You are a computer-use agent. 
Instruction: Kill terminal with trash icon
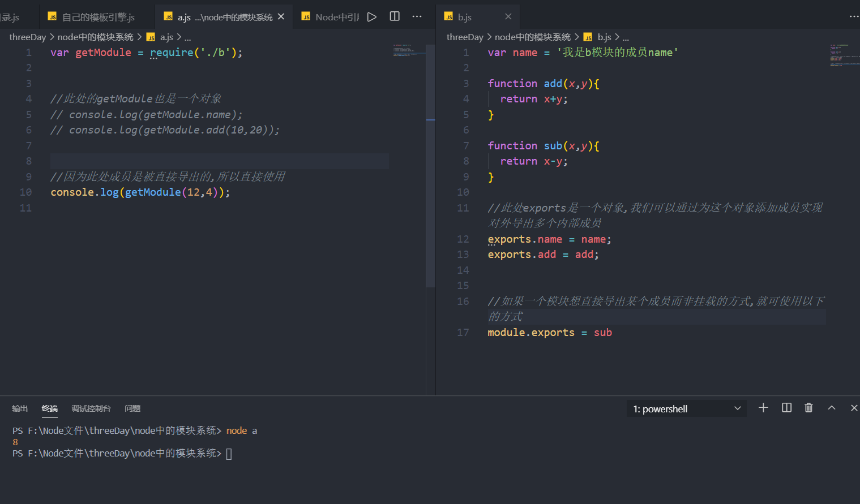pyautogui.click(x=808, y=408)
